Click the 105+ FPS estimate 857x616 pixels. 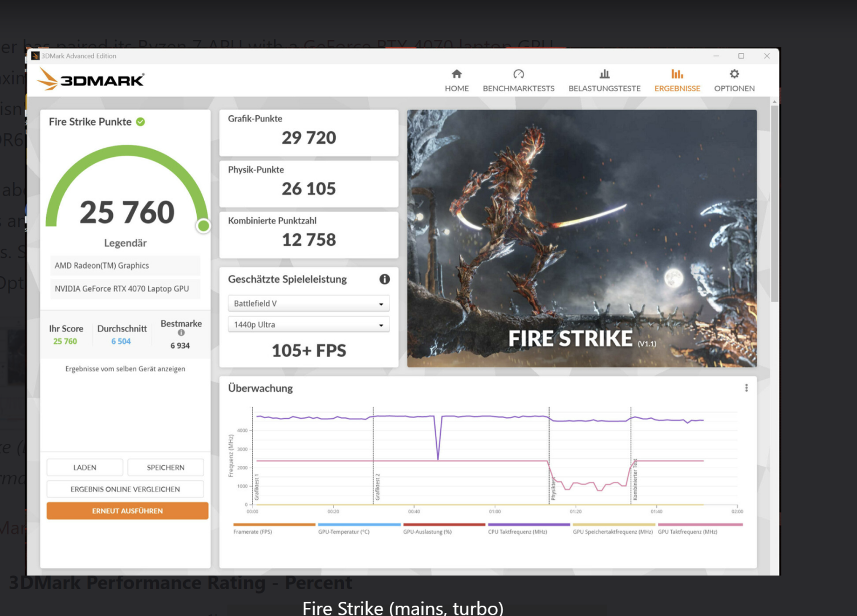coord(309,350)
